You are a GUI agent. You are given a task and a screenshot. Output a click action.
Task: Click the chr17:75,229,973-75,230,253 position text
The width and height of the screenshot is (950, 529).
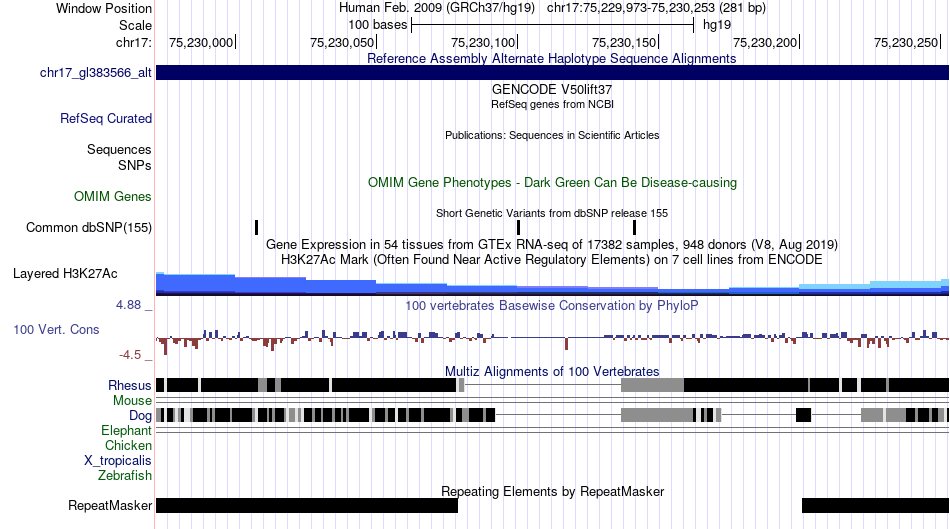coord(656,8)
